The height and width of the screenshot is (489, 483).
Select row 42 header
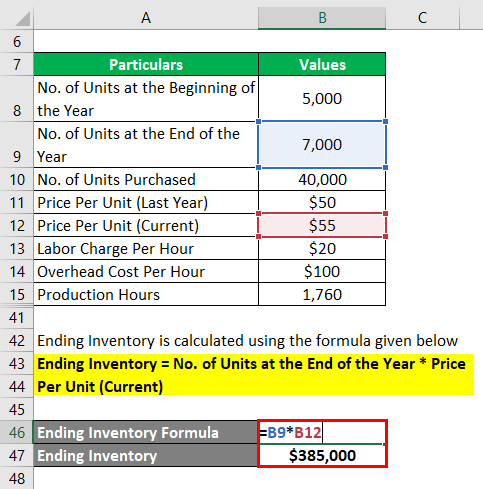click(x=17, y=341)
